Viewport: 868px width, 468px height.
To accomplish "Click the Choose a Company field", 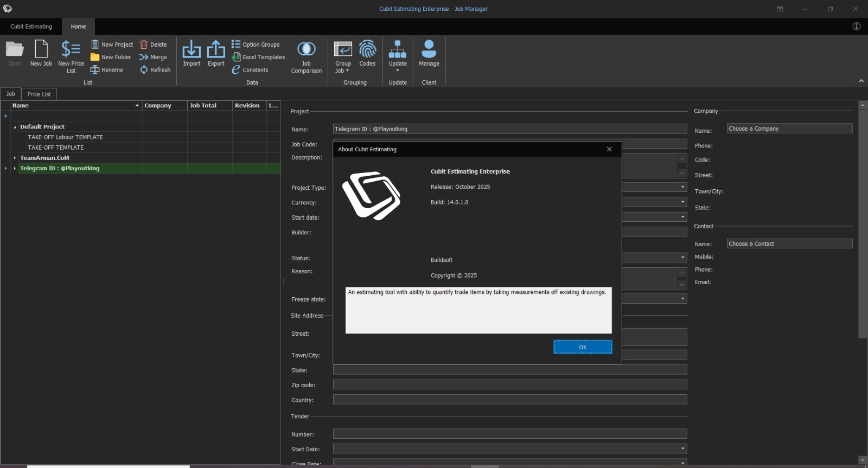I will (x=789, y=129).
